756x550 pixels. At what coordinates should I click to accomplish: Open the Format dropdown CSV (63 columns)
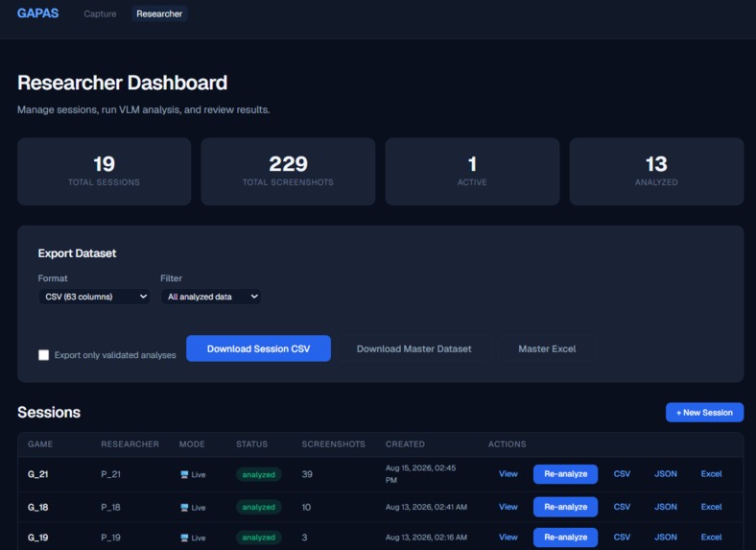click(94, 297)
